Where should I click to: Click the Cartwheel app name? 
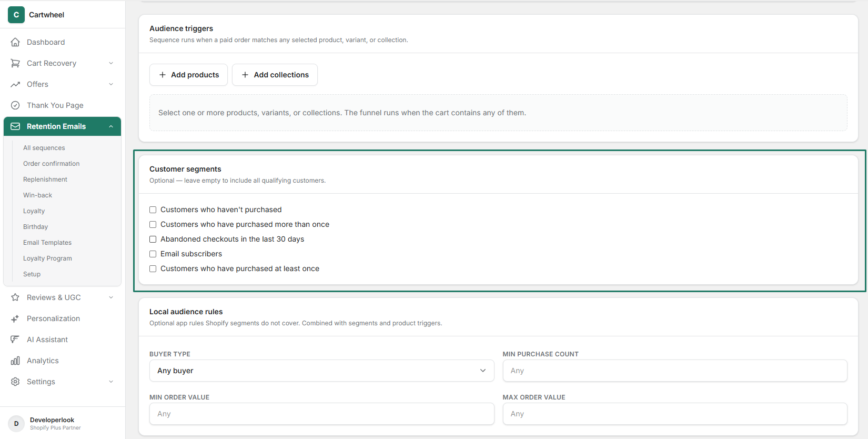[x=46, y=15]
